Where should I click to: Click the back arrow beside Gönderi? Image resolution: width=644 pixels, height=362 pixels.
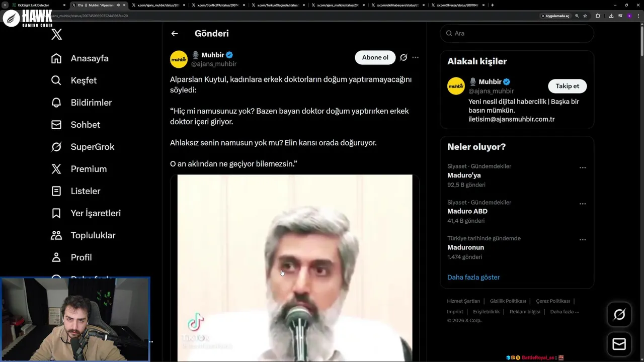(175, 34)
